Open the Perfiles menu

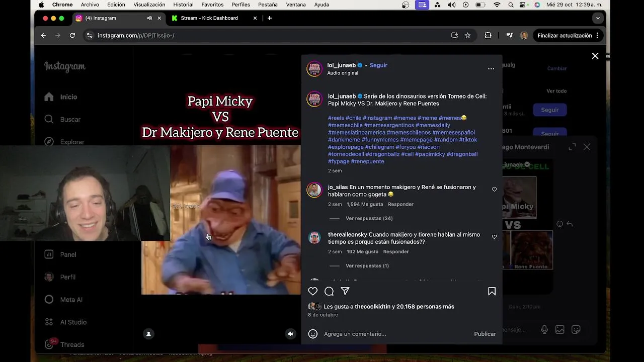click(240, 5)
